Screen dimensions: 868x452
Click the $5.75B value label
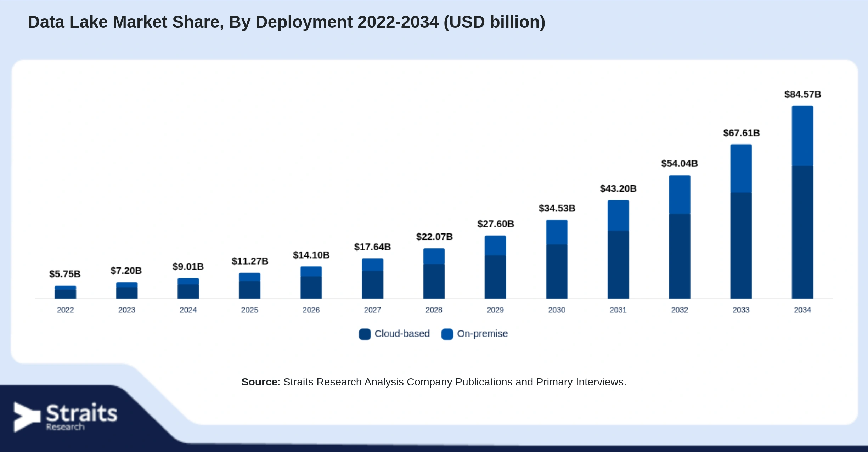point(65,274)
